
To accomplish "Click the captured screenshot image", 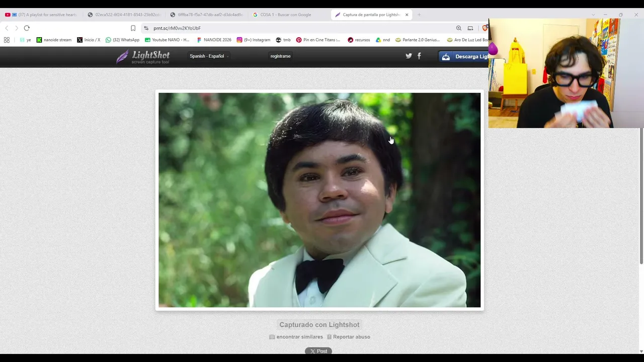I will coord(319,200).
